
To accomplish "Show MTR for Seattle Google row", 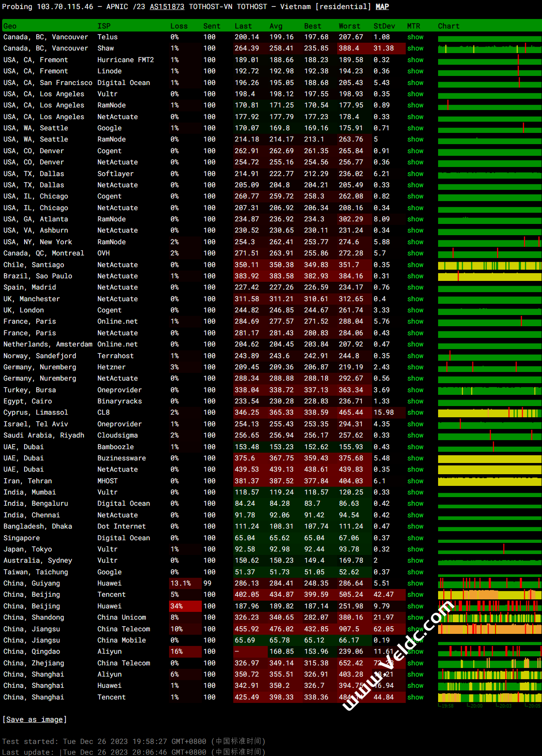I will pos(415,128).
